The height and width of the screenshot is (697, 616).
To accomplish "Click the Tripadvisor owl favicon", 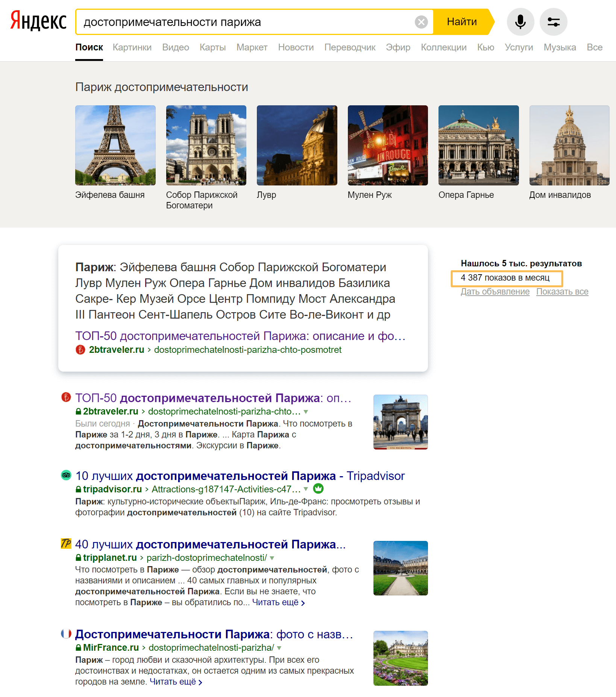I will coord(66,475).
